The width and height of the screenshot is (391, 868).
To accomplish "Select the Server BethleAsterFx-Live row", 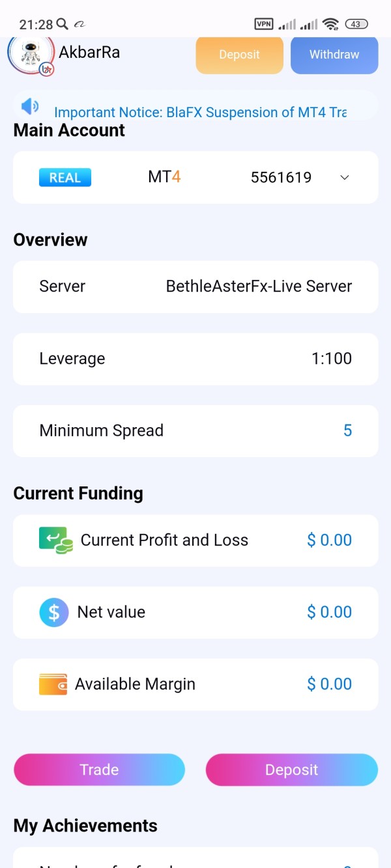I will 195,287.
